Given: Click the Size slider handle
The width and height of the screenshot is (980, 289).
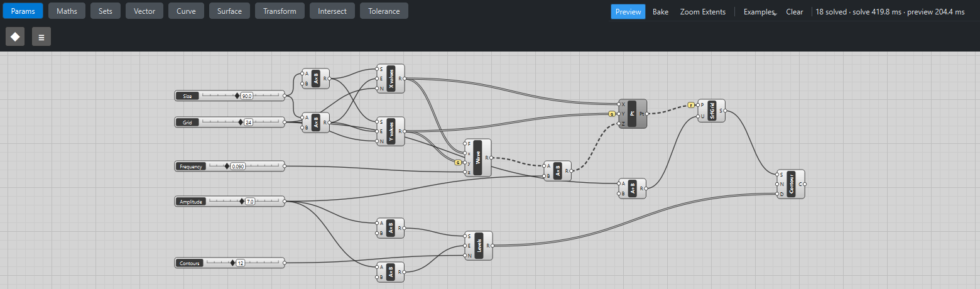Looking at the screenshot, I should [x=237, y=96].
